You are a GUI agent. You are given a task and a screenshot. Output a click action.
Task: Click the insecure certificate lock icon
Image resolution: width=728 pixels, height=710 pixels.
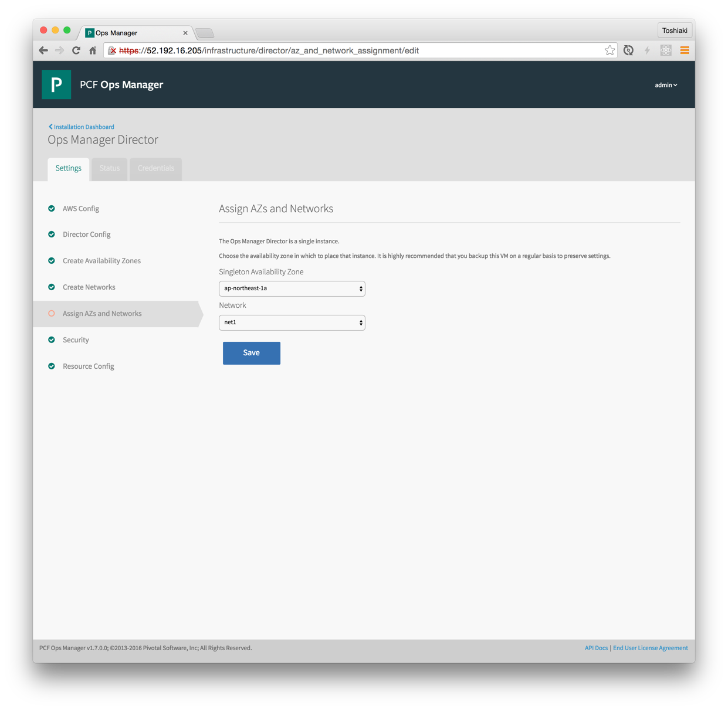click(x=112, y=51)
